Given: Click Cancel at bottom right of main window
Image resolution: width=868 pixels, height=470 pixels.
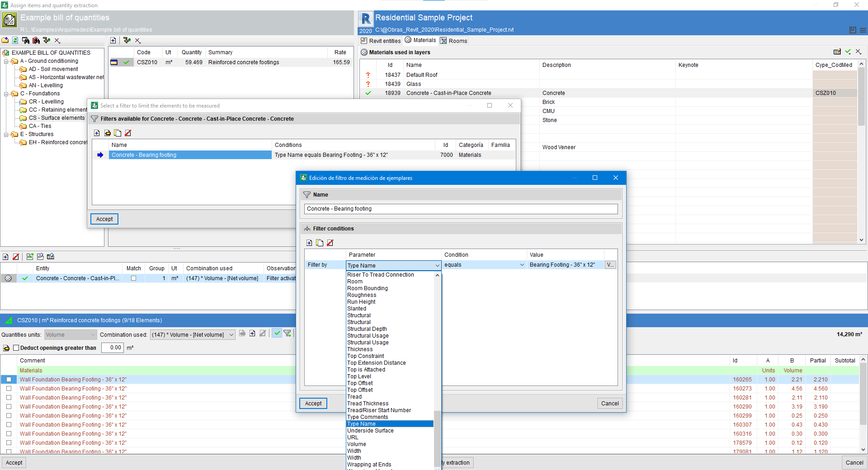Looking at the screenshot, I should [854, 463].
